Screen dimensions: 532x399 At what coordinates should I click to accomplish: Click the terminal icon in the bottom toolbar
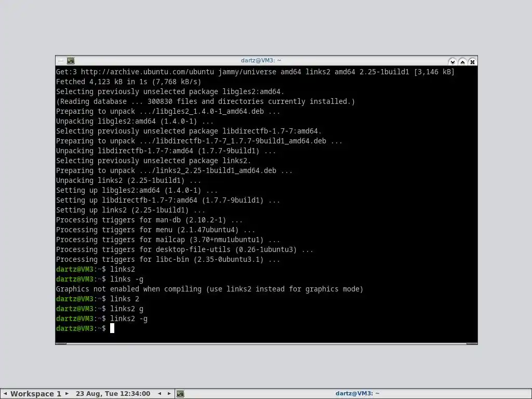coord(180,394)
